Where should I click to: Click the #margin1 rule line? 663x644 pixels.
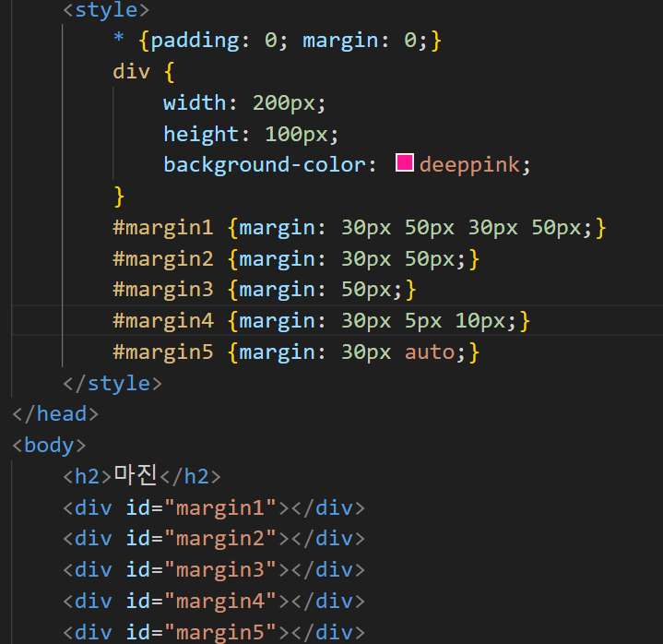[360, 228]
